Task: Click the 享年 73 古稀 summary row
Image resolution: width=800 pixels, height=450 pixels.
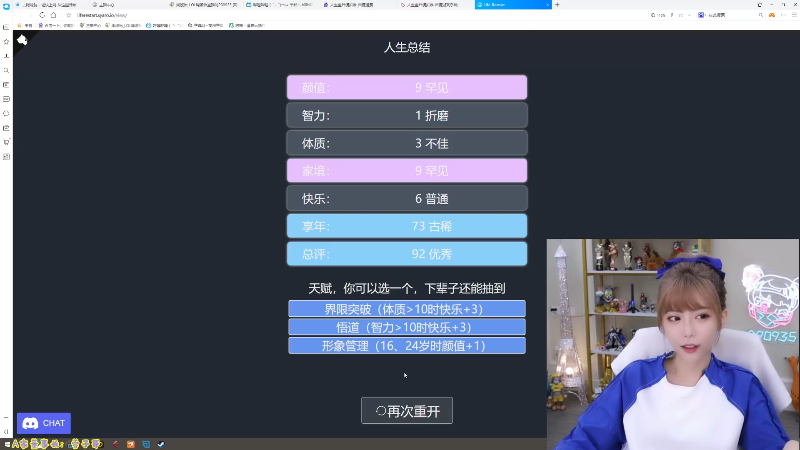Action: pyautogui.click(x=407, y=226)
